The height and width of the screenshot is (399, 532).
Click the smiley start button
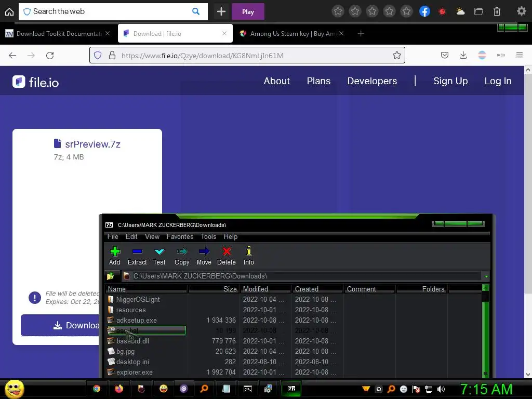click(x=14, y=389)
